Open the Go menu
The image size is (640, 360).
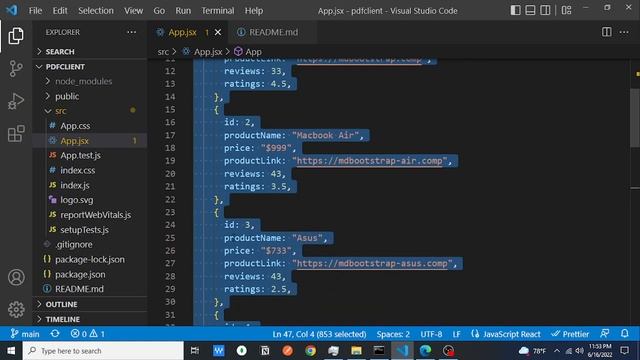click(x=159, y=11)
